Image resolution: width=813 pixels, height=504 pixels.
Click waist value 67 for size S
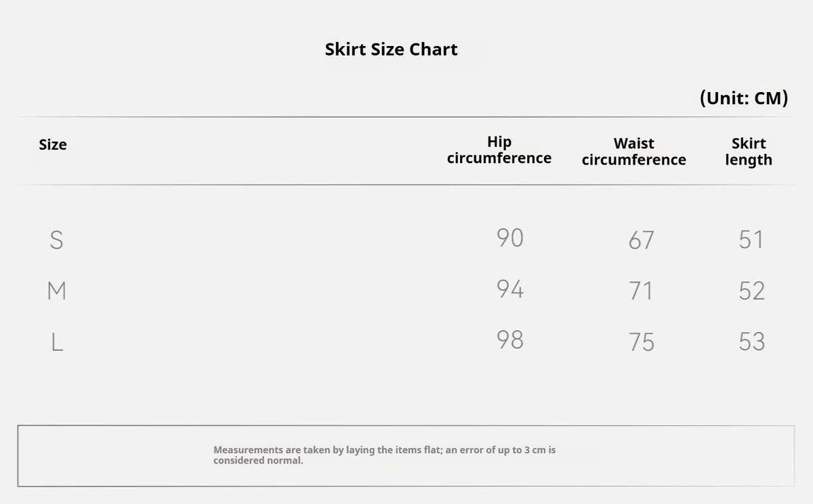pos(641,240)
